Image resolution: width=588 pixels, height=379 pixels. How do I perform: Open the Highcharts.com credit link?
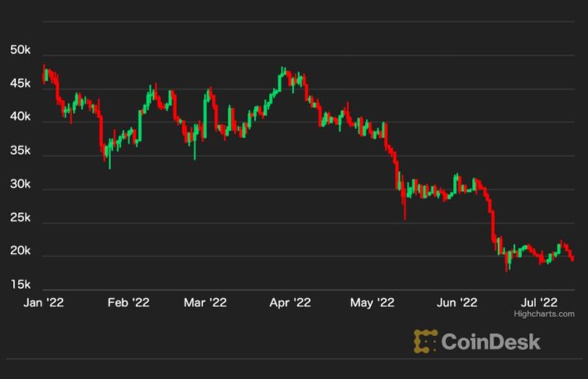click(x=549, y=314)
